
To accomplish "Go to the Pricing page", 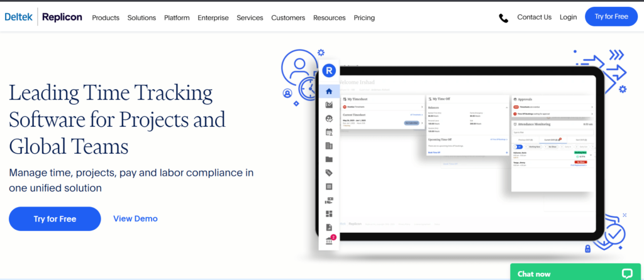I will coord(364,18).
